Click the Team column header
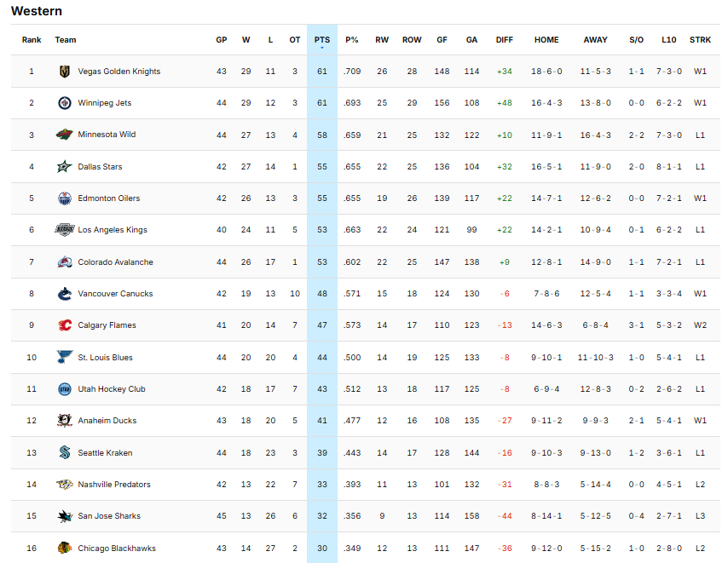728x563 pixels. click(x=66, y=40)
